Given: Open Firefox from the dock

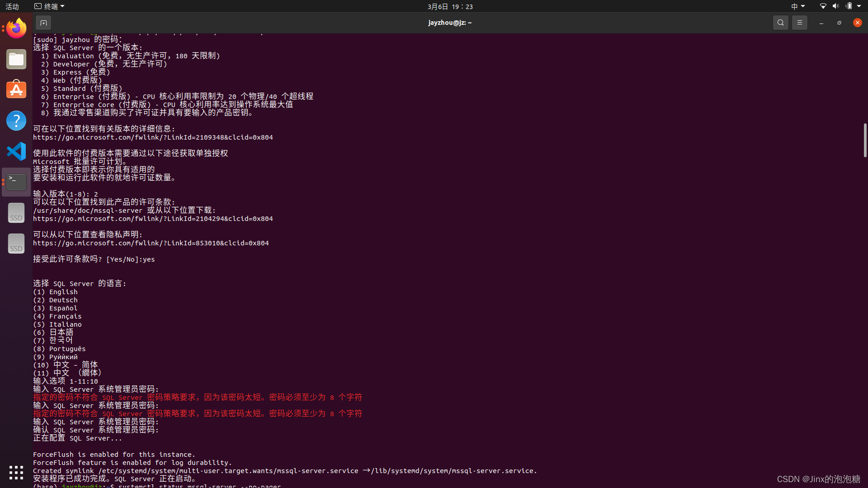Looking at the screenshot, I should (16, 28).
